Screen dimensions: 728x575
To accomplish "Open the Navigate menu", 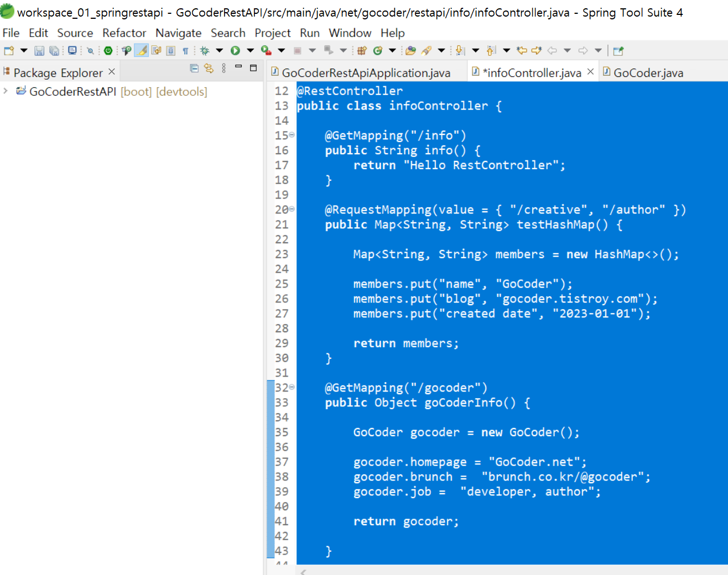I will [179, 33].
